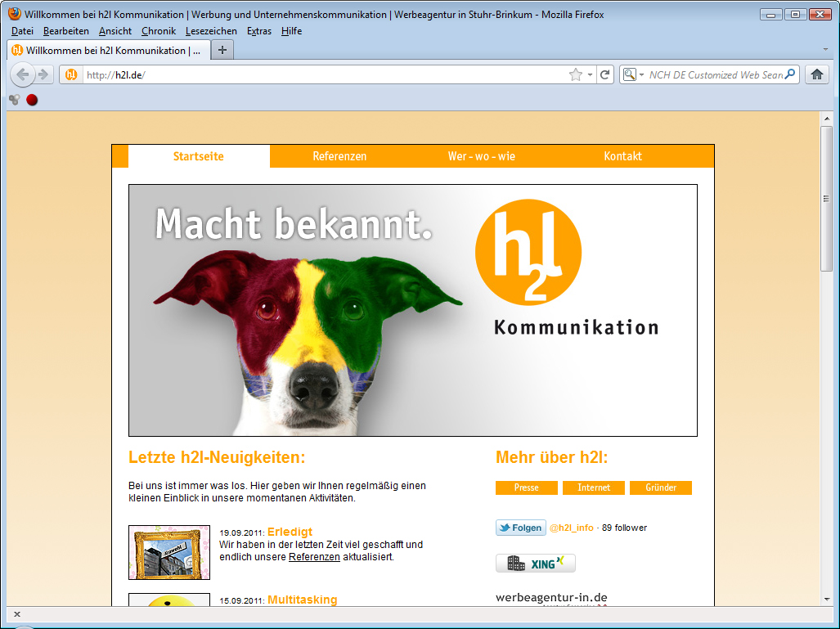
Task: Click the Gründer button
Action: pyautogui.click(x=661, y=487)
